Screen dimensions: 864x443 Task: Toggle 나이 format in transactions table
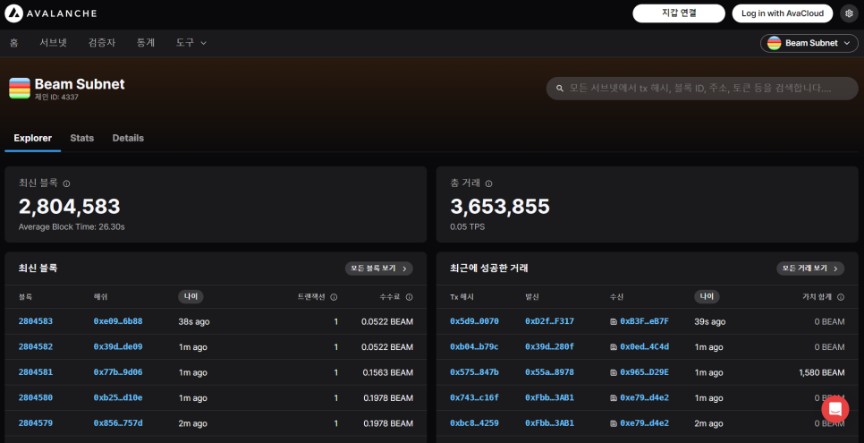706,296
